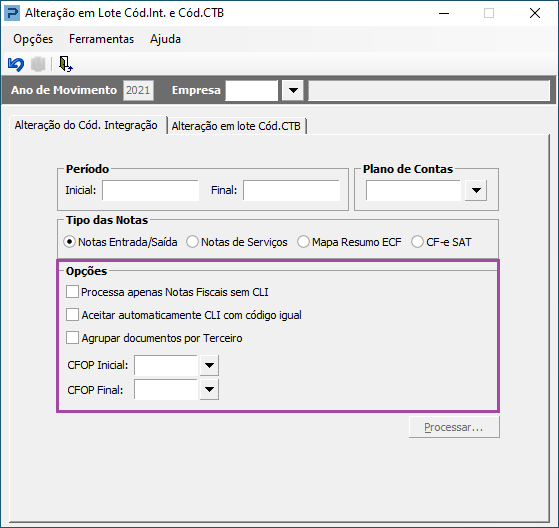Image resolution: width=559 pixels, height=528 pixels.
Task: Open the CFOP Final dropdown list
Action: (209, 389)
